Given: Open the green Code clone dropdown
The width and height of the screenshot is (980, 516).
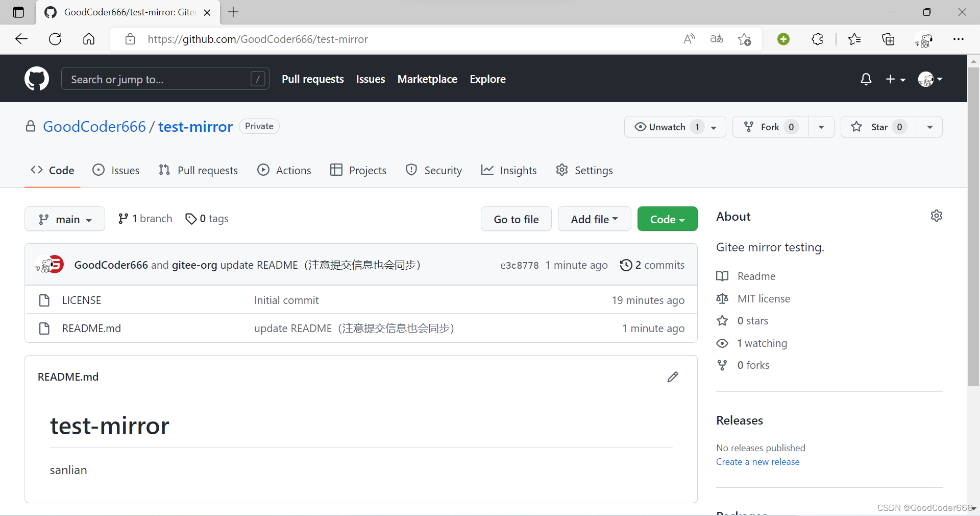Looking at the screenshot, I should 667,219.
